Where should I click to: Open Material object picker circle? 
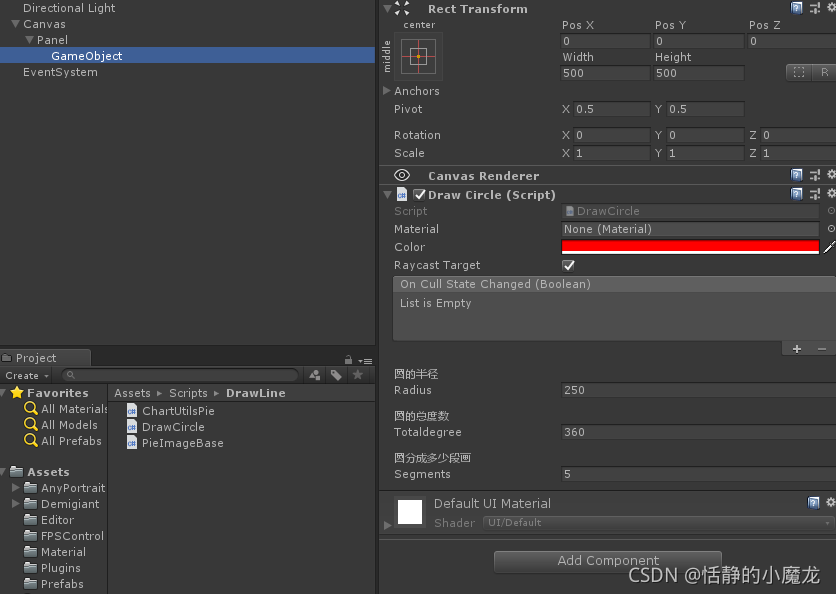click(x=831, y=229)
